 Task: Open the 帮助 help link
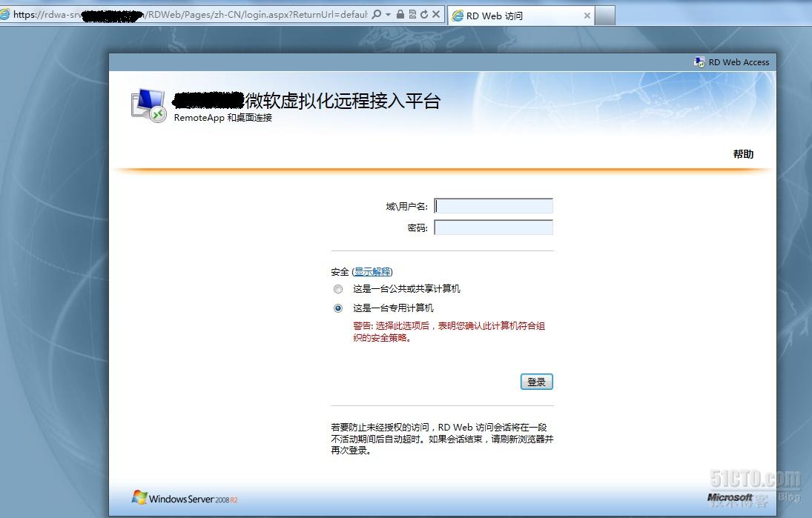point(743,154)
